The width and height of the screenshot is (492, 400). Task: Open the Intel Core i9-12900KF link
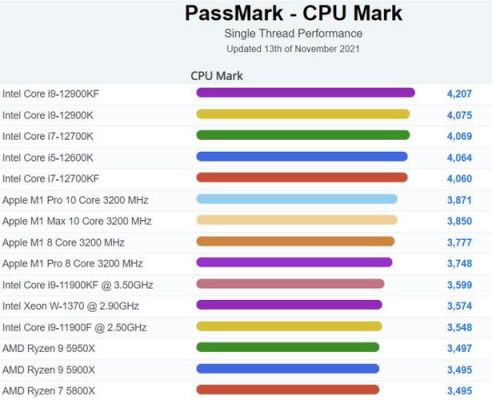pos(51,94)
